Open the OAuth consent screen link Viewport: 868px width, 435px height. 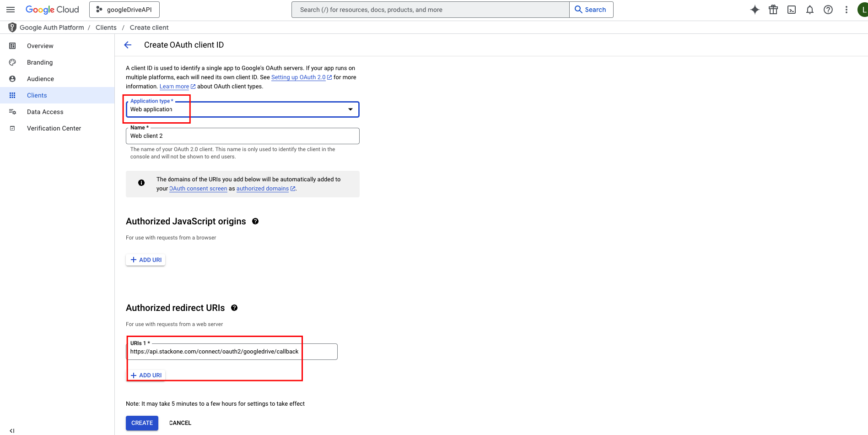198,189
